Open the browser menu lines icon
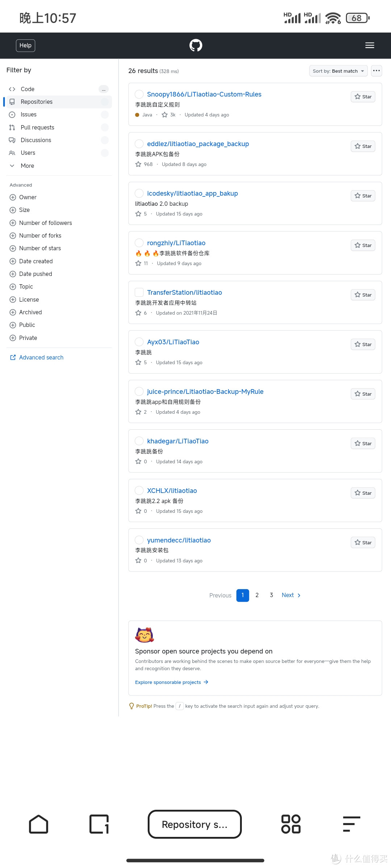This screenshot has width=391, height=868. pos(352,824)
